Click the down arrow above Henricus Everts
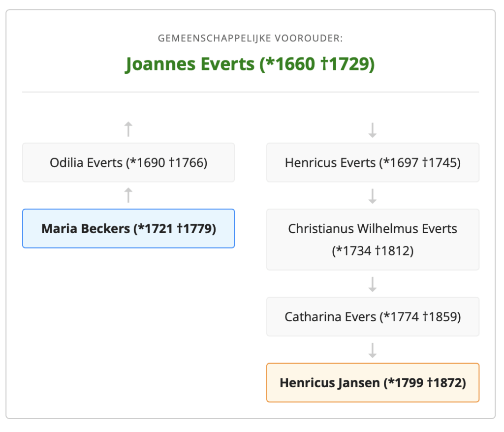Image resolution: width=504 pixels, height=432 pixels. (373, 130)
